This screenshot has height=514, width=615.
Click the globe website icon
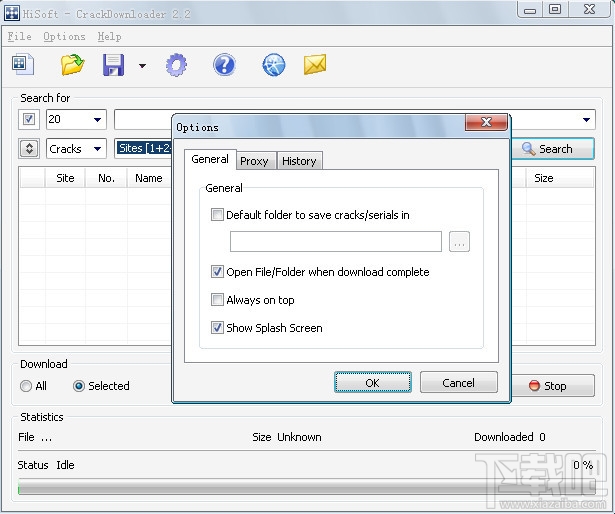pyautogui.click(x=274, y=65)
